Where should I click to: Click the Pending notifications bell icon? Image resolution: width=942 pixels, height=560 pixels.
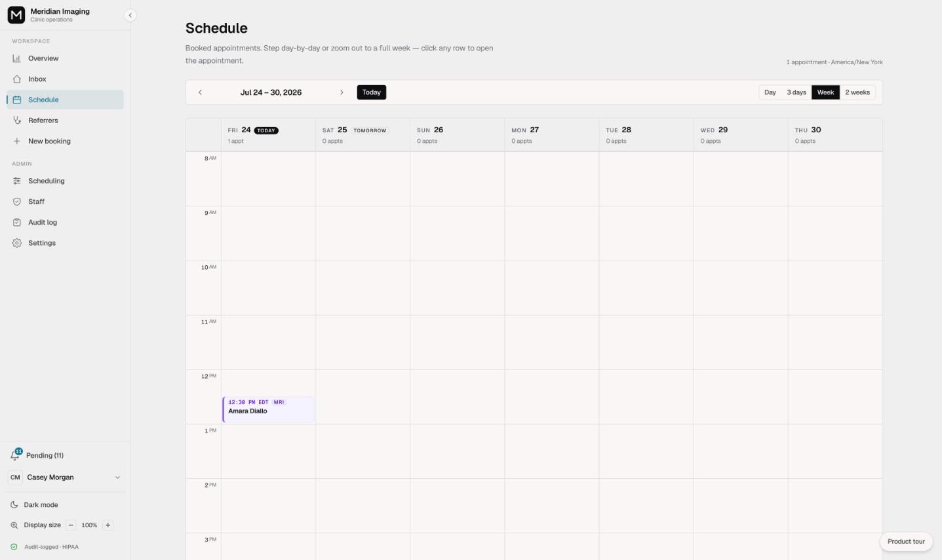(x=15, y=455)
